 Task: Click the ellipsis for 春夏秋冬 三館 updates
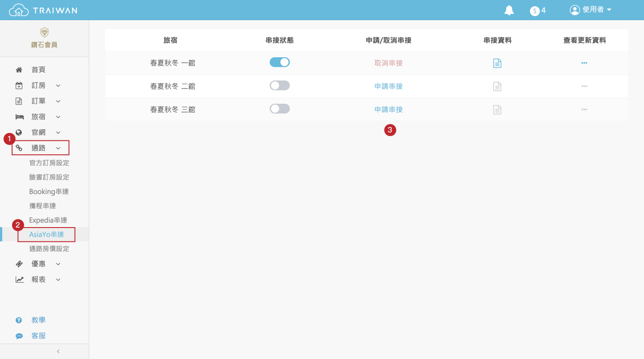click(x=584, y=110)
